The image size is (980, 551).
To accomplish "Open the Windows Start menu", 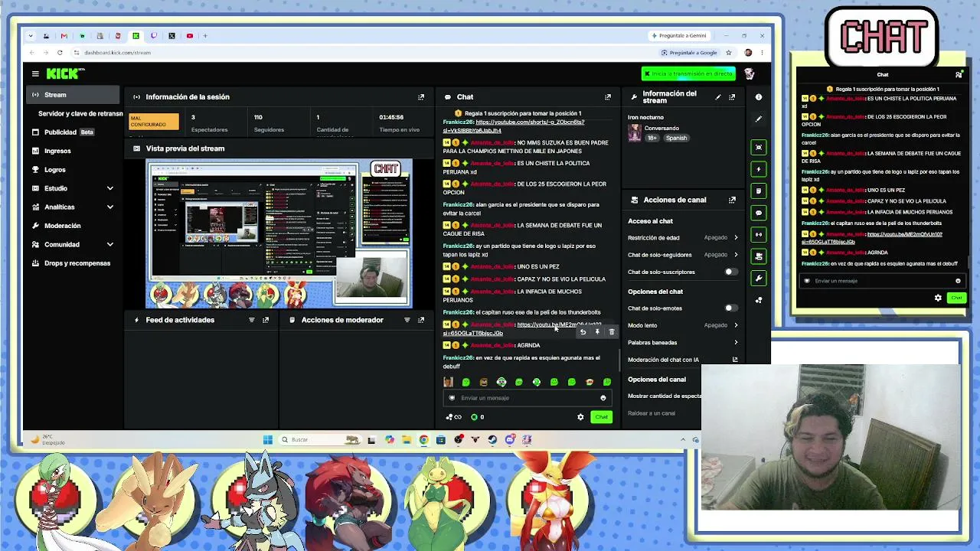I will 267,439.
